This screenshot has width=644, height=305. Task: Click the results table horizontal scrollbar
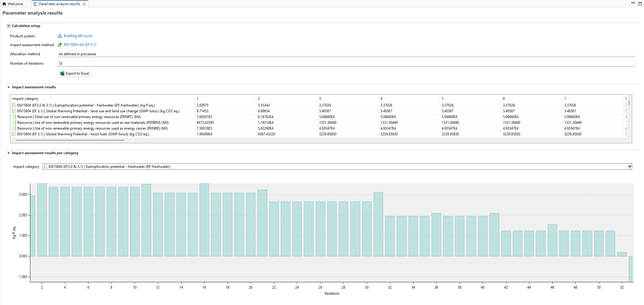tap(70, 140)
